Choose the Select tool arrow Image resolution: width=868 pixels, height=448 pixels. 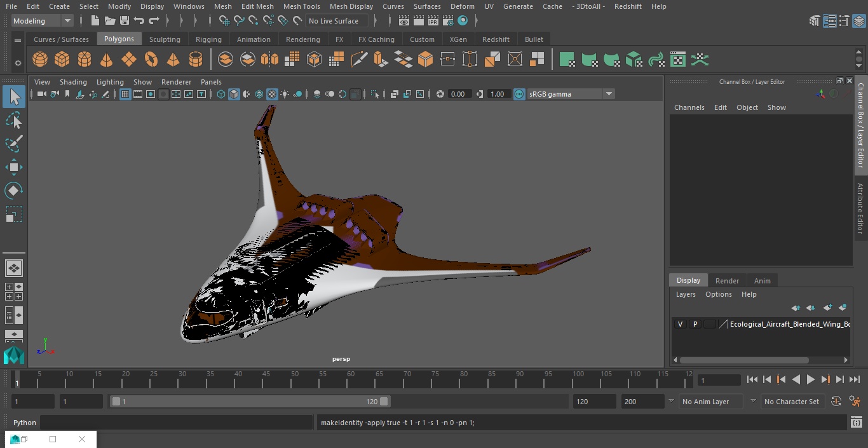click(x=13, y=97)
